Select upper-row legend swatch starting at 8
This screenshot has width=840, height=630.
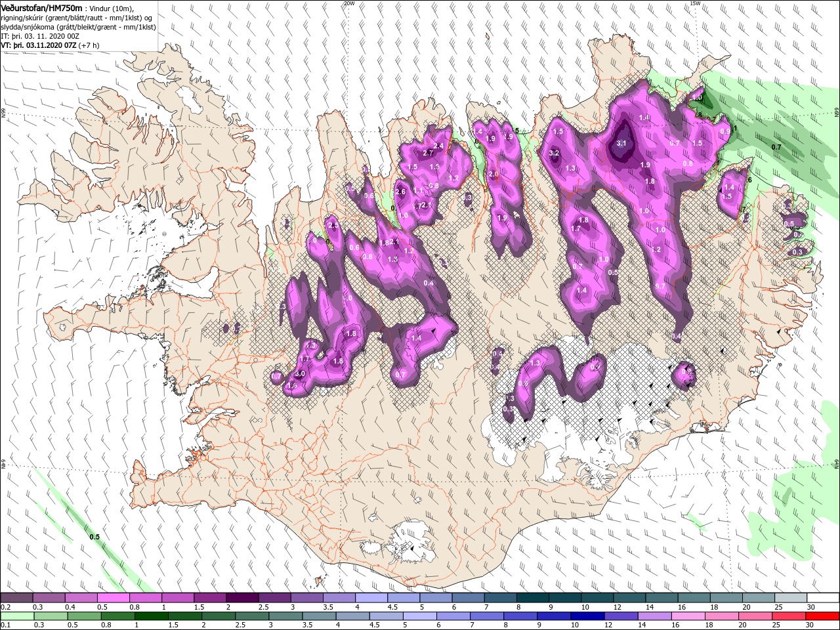point(532,598)
